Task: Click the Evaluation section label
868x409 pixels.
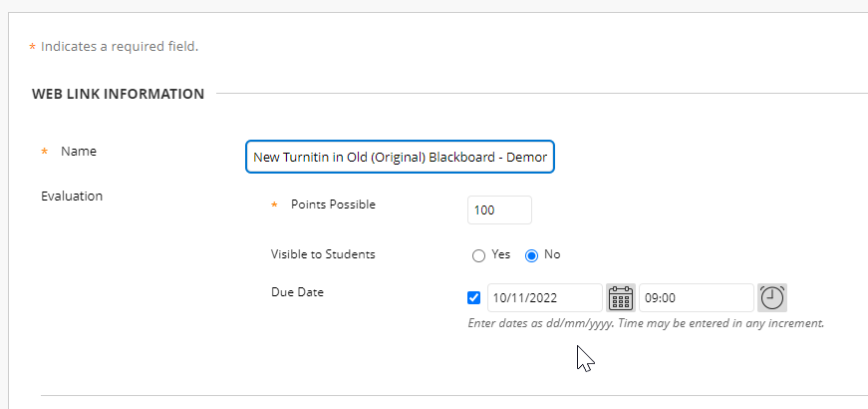Action: click(x=72, y=197)
